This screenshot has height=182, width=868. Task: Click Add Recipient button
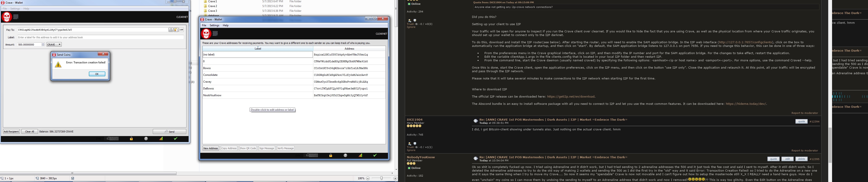pyautogui.click(x=12, y=132)
